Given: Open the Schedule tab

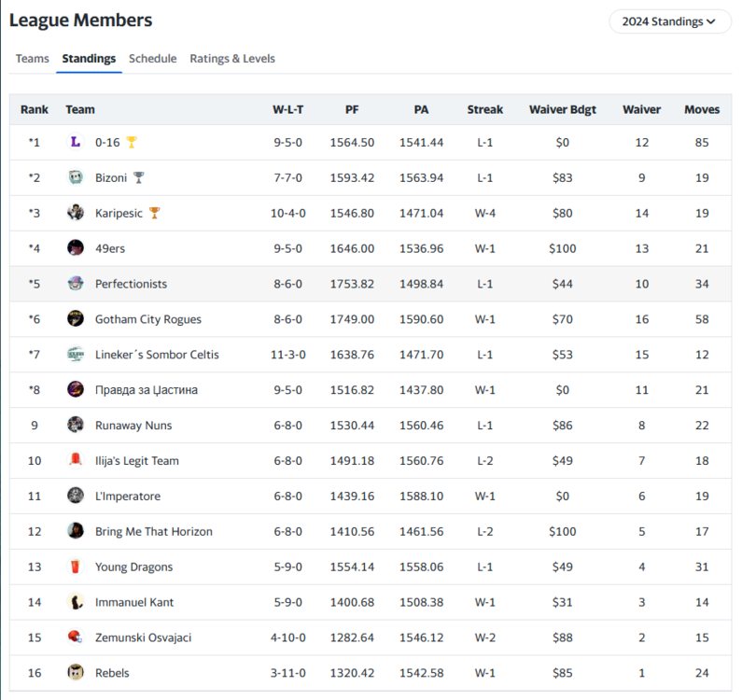Looking at the screenshot, I should [x=152, y=59].
